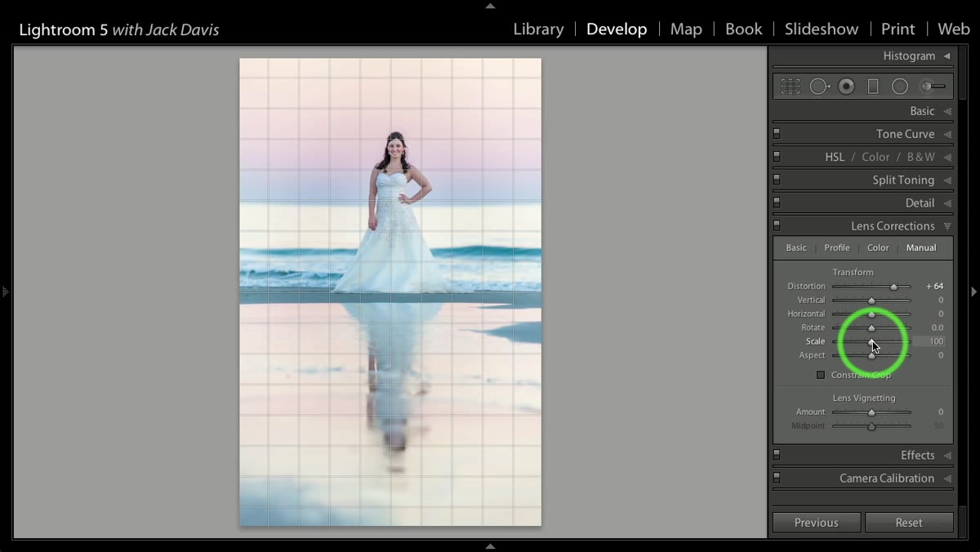Select Profile tab in Lens Corrections

click(836, 247)
